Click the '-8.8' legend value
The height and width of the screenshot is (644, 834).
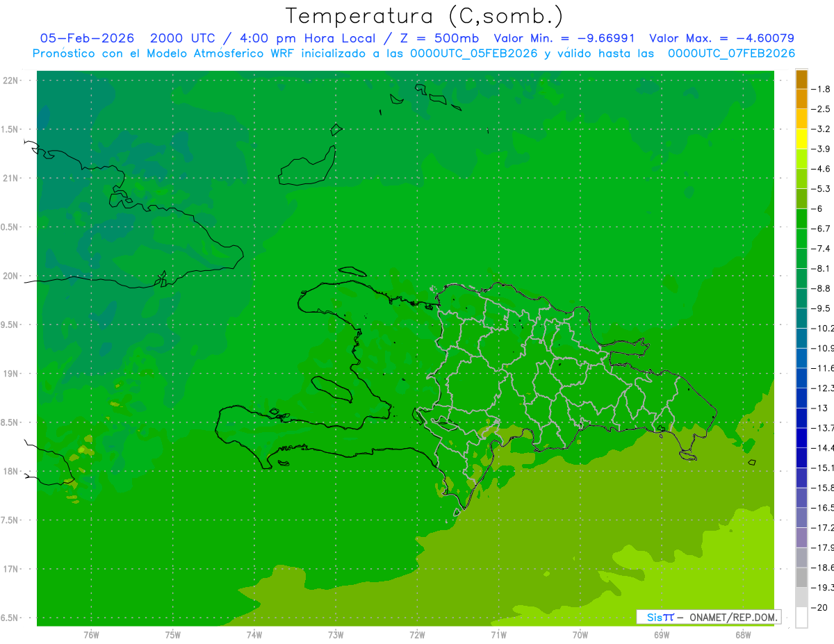[821, 288]
